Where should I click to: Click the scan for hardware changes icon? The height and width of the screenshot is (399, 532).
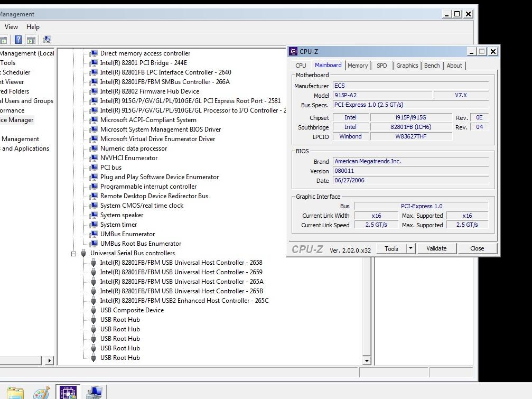tap(47, 40)
